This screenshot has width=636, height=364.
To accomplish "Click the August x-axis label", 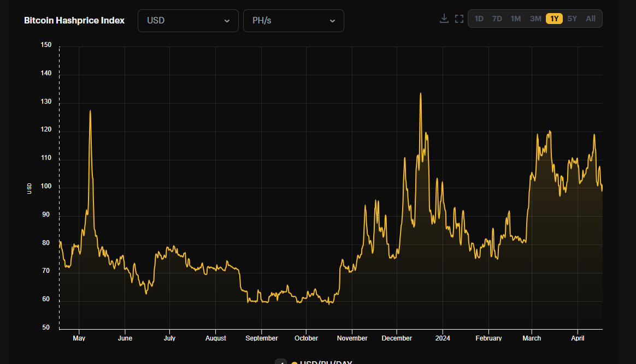I will click(216, 338).
